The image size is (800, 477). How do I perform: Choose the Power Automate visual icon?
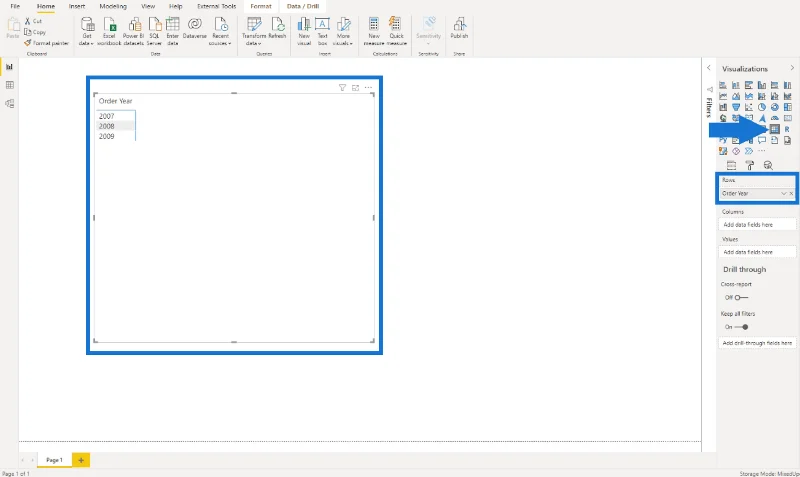coord(748,151)
